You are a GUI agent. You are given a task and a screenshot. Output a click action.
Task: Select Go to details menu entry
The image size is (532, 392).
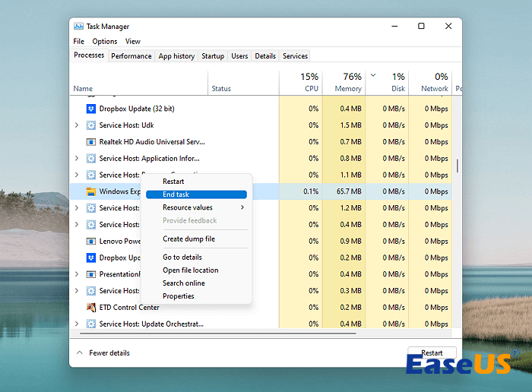(196, 257)
